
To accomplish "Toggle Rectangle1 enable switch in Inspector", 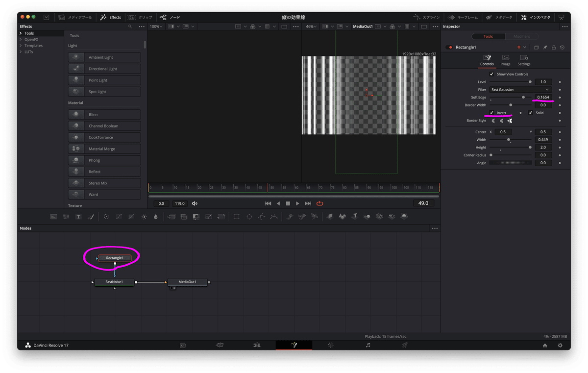I will (450, 48).
